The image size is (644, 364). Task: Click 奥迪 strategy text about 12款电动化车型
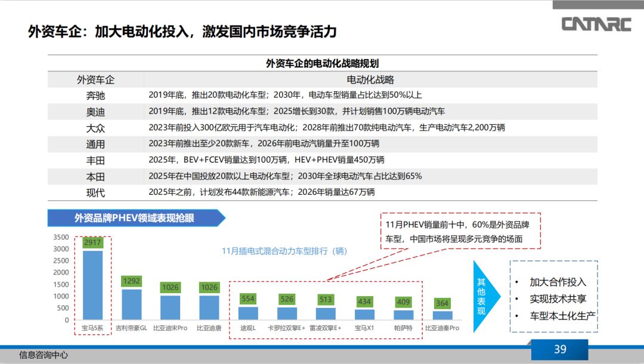[296, 111]
